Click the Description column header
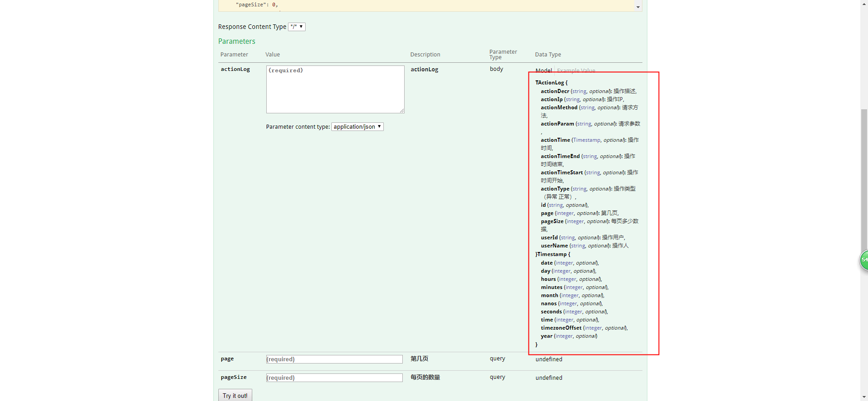 [x=425, y=55]
